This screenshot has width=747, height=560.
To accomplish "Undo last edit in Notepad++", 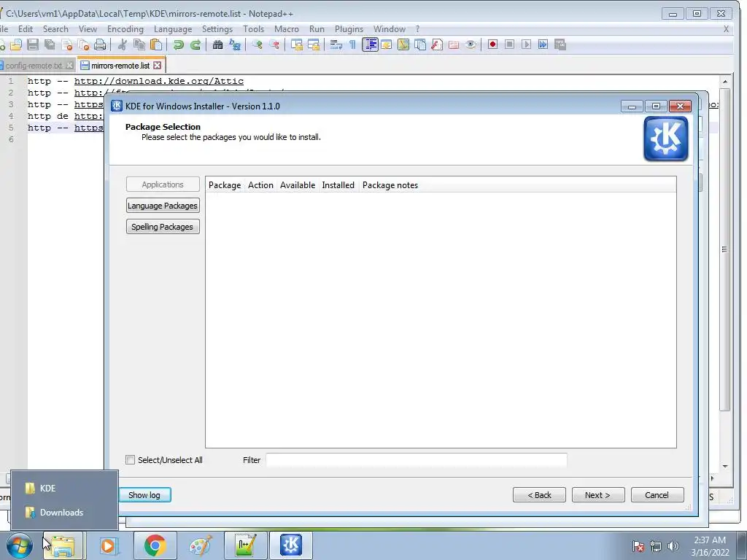I will (178, 44).
